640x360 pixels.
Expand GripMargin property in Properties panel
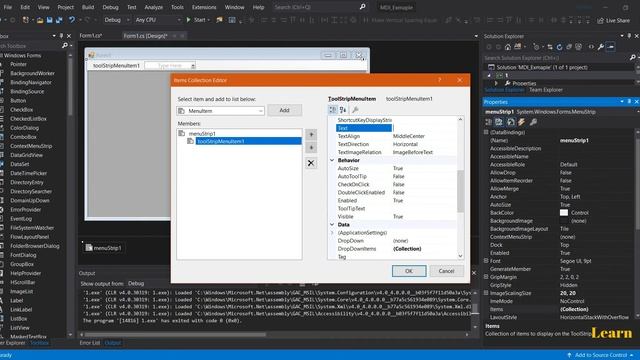click(486, 277)
